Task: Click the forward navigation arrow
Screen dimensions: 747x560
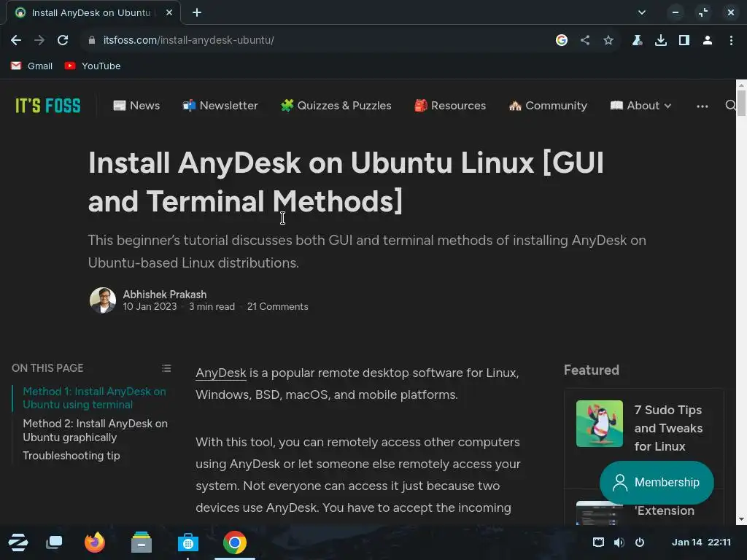Action: point(39,41)
